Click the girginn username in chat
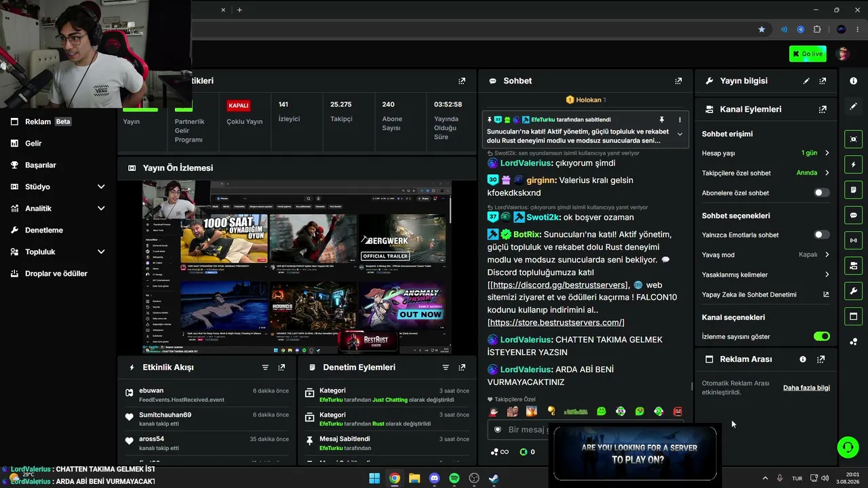This screenshot has width=868, height=488. point(540,180)
